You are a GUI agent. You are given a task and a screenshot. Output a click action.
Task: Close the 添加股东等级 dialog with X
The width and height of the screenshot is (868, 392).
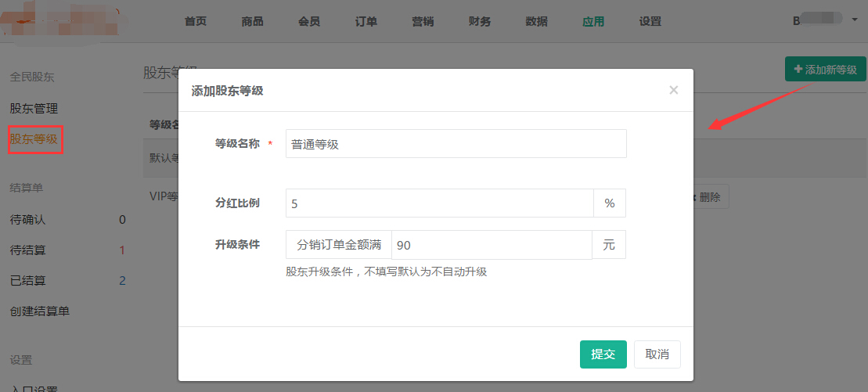(x=673, y=90)
